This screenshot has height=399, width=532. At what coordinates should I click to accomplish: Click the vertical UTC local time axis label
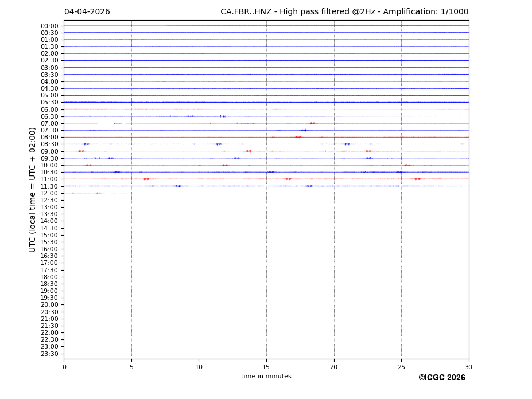tap(33, 190)
